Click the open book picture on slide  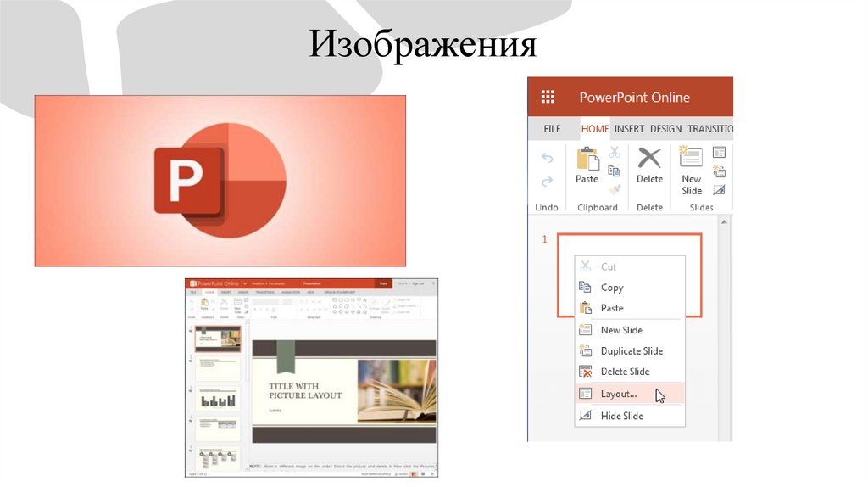point(397,392)
